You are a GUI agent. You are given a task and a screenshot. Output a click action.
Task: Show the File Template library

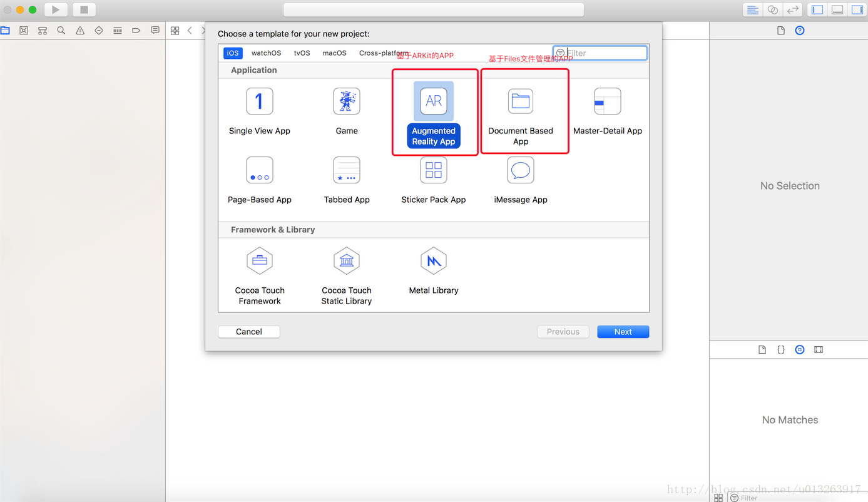coord(762,350)
